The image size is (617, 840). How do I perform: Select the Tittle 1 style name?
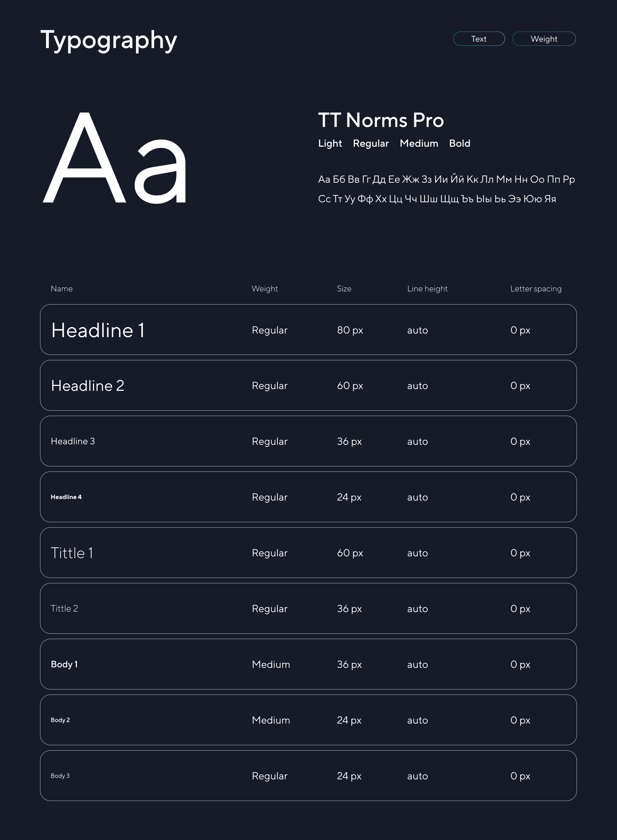[x=72, y=553]
